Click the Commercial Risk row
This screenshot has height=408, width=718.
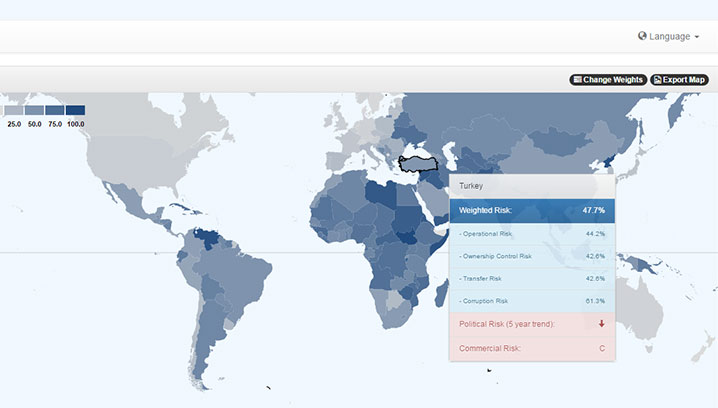pos(532,348)
